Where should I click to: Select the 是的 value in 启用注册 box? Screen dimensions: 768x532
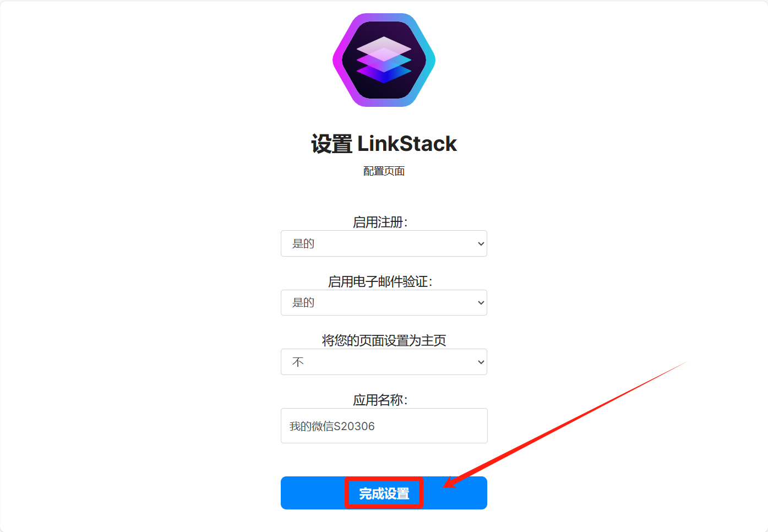pos(303,243)
